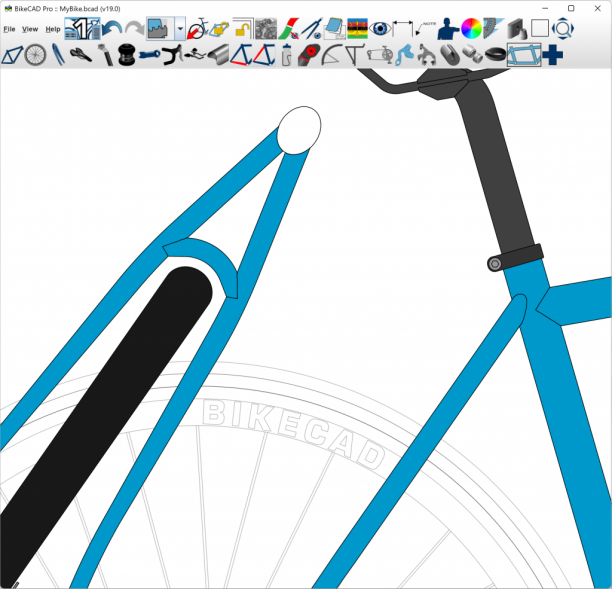Click triangle icon with red left tube
This screenshot has width=612, height=589.
[264, 55]
